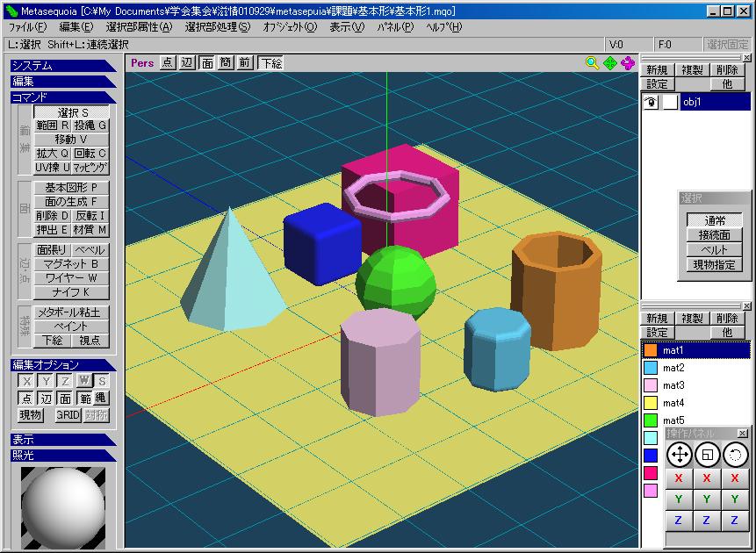Toggle 点 point display in viewport header
756x553 pixels.
point(168,62)
